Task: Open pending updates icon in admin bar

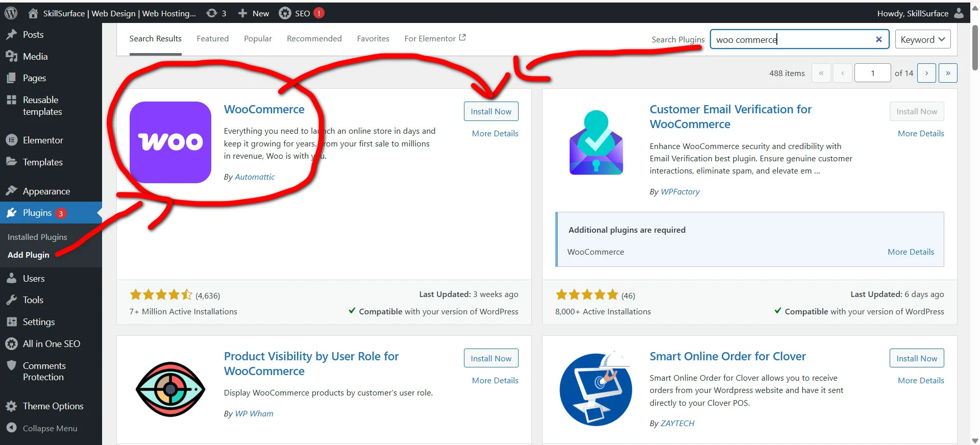Action: point(211,13)
